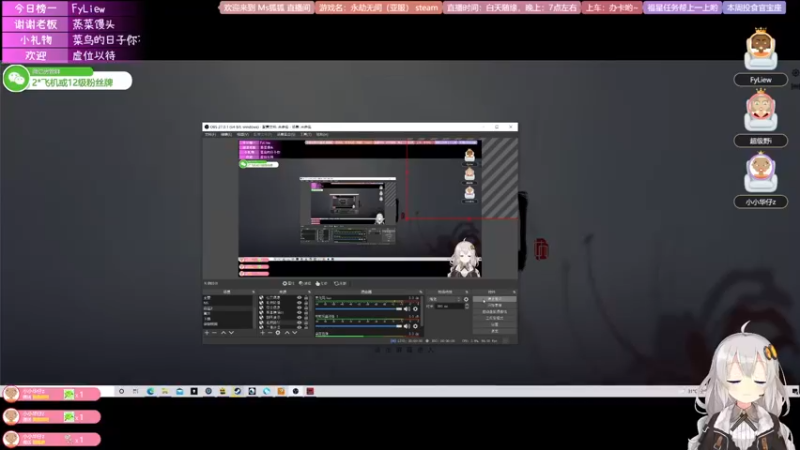The width and height of the screenshot is (800, 450).
Task: Click the FyLiew viewer avatar
Action: click(761, 49)
